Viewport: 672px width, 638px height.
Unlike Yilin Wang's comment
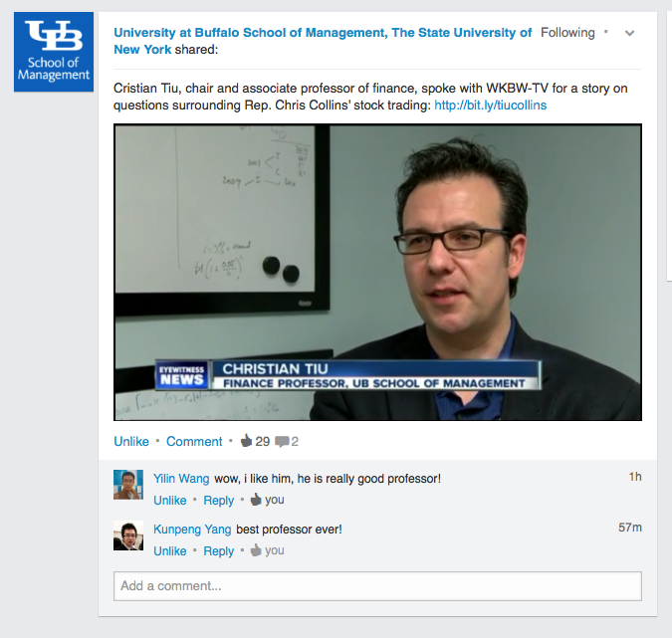[169, 501]
